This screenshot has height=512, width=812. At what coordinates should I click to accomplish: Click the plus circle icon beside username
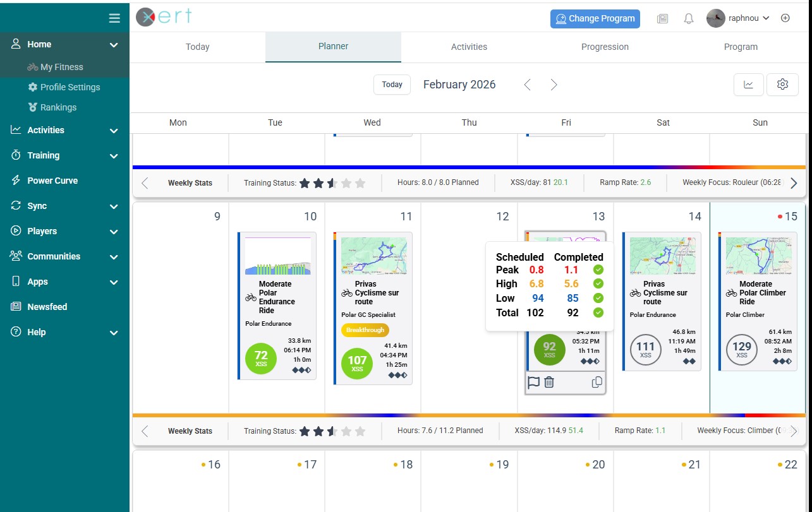click(x=785, y=18)
